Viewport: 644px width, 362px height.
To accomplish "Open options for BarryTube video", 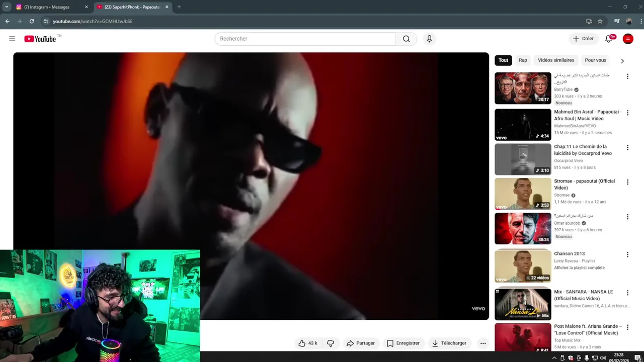I will click(627, 76).
